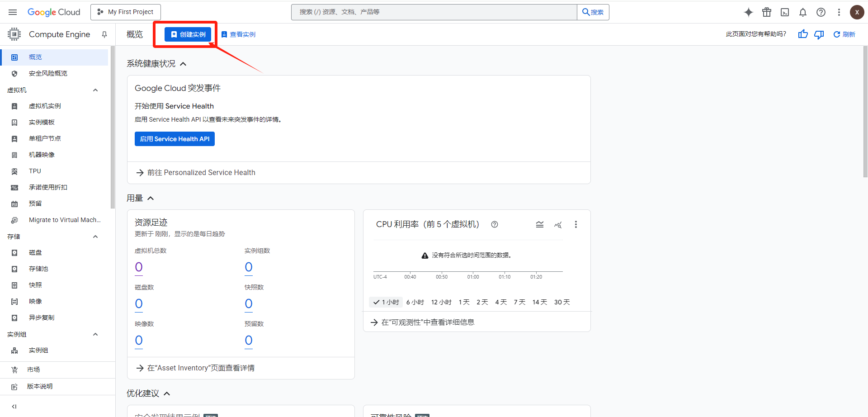
Task: Click 查看实例 view instances link
Action: point(238,34)
